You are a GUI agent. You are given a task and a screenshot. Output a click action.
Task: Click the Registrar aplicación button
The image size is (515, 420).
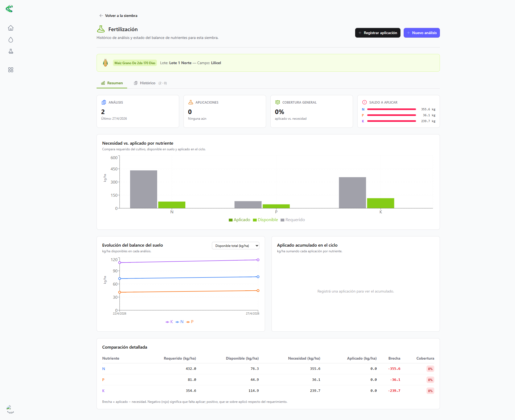click(x=378, y=33)
